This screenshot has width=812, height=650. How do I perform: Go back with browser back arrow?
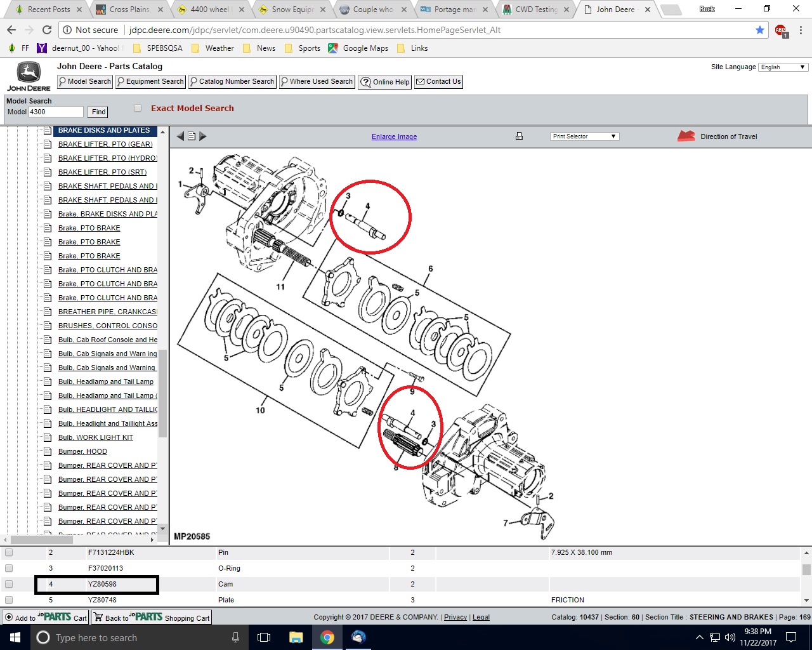(x=11, y=30)
